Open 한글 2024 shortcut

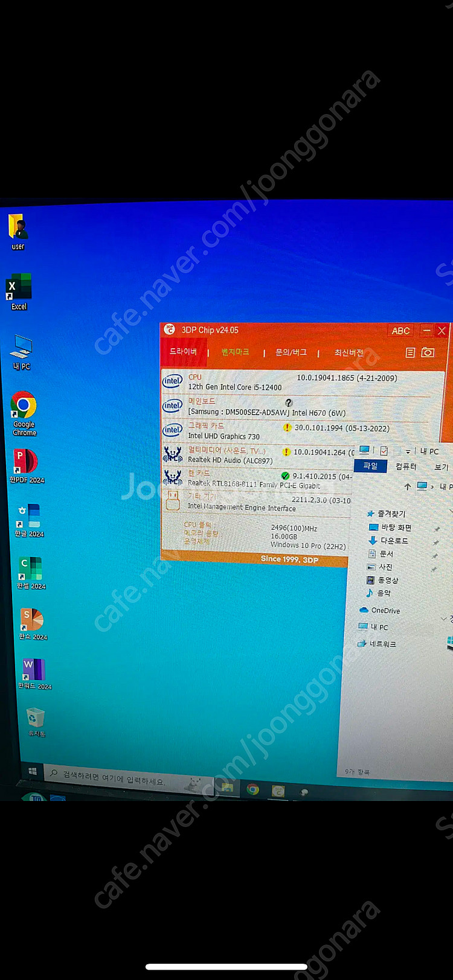(x=29, y=520)
